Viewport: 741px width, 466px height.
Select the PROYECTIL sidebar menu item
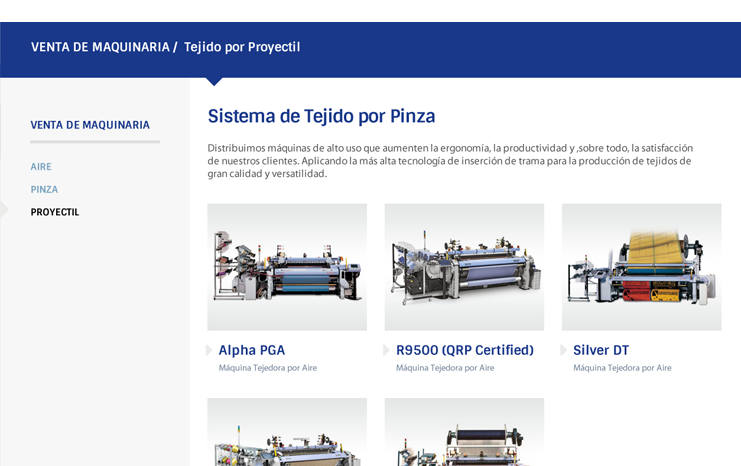click(55, 212)
